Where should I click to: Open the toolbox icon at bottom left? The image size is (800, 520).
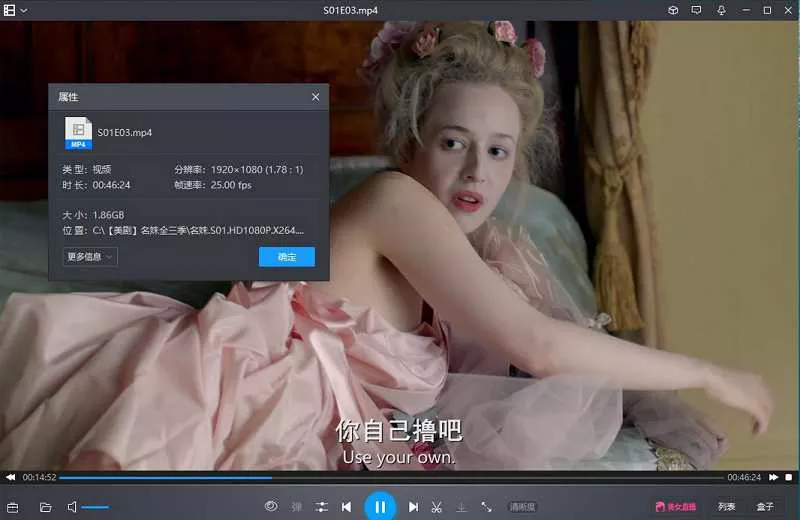pyautogui.click(x=13, y=507)
